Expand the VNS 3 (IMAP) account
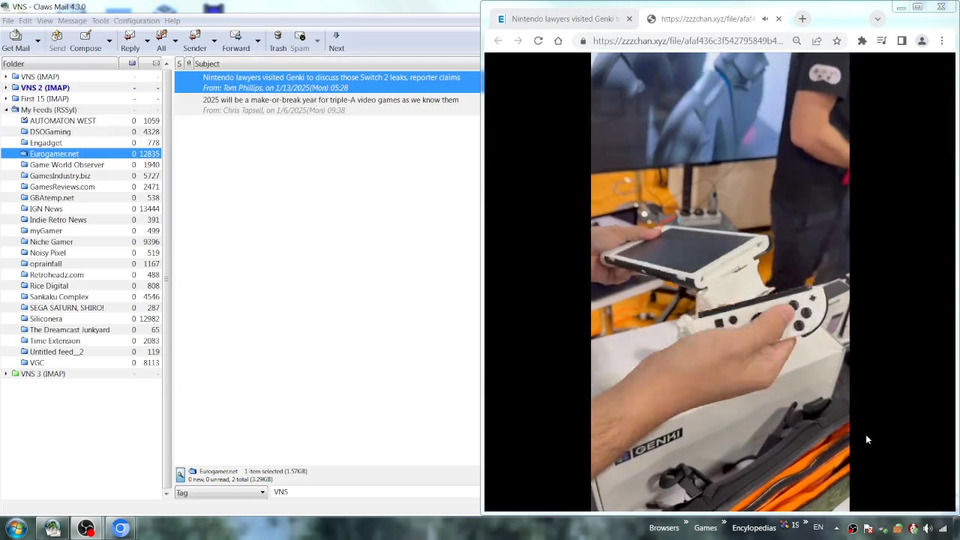 coord(6,373)
